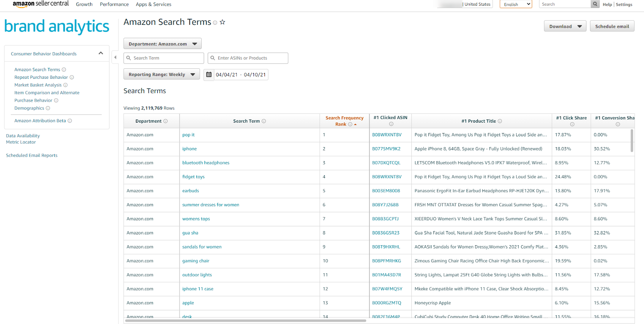Click info icon beside Amazon Search Terms heading

215,23
